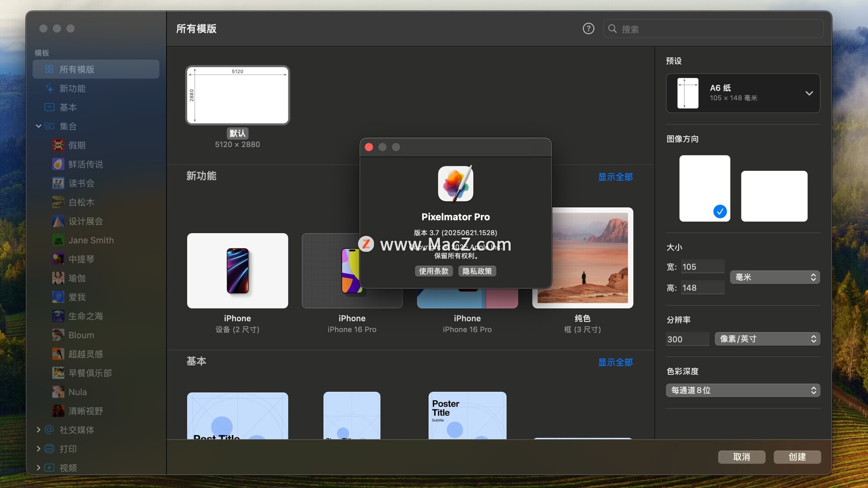868x488 pixels.
Task: Choose the iPhone 设备 (2 尺寸) template
Action: (237, 271)
